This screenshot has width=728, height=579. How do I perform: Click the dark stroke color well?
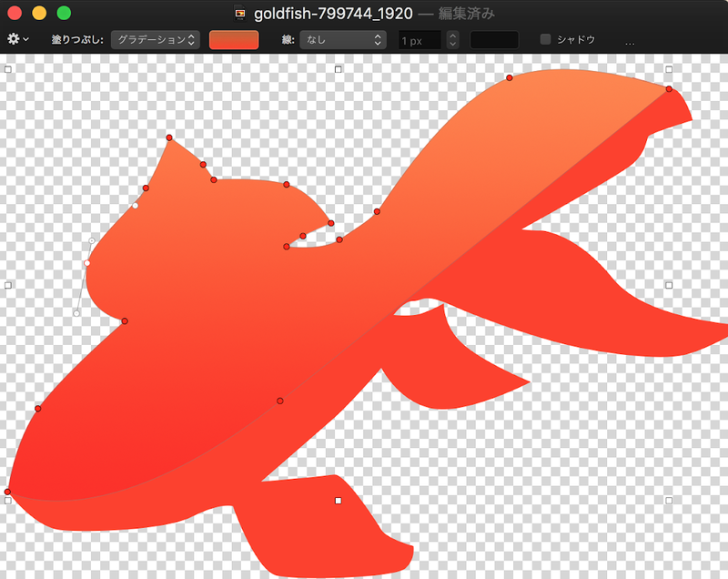(494, 40)
